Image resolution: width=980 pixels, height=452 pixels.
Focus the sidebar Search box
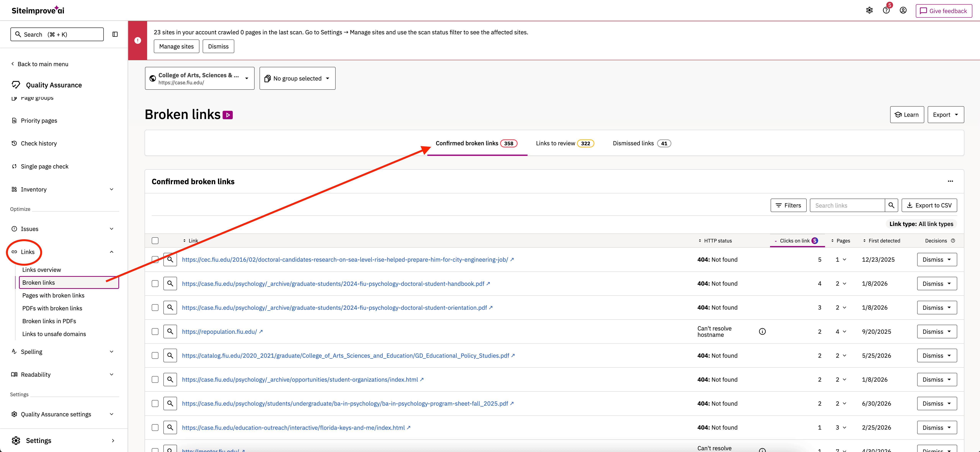[57, 34]
